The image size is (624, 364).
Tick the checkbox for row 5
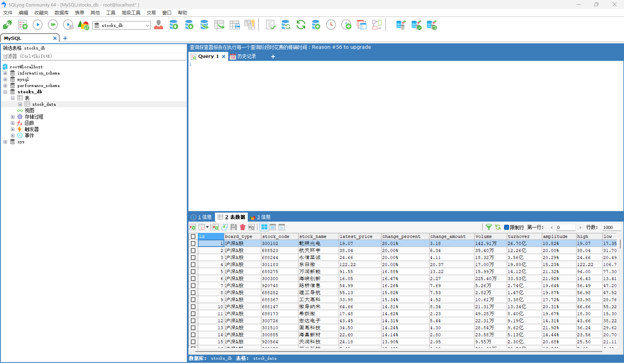(193, 272)
